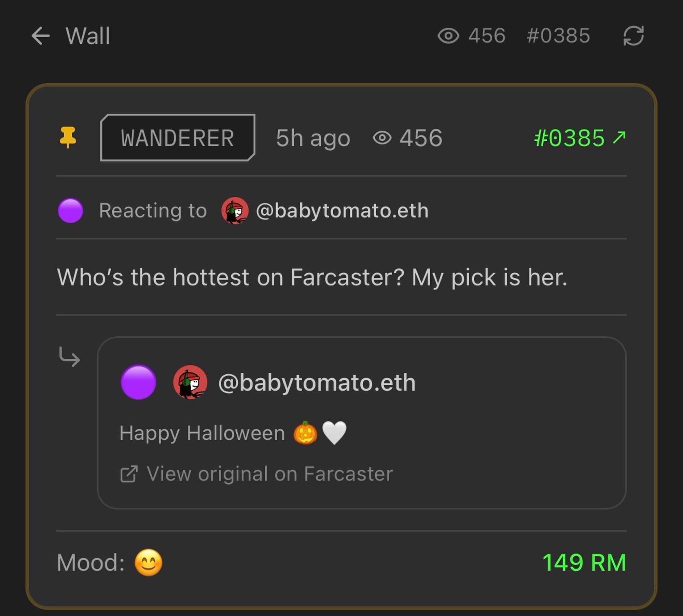Click the purple status dot next to Reacting to
Image resolution: width=683 pixels, height=616 pixels.
click(70, 210)
